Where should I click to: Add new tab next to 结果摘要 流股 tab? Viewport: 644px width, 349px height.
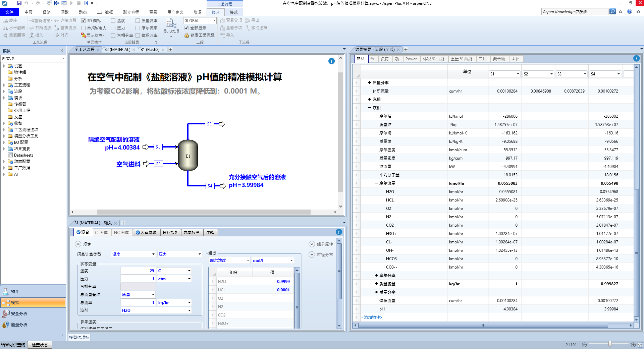pos(406,49)
